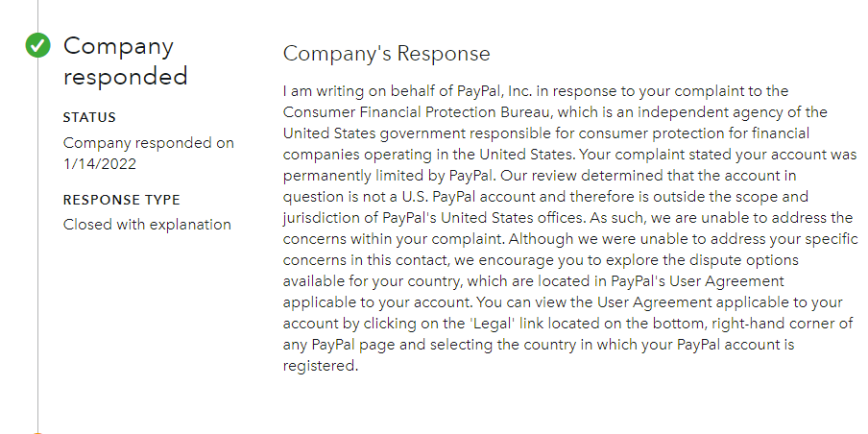Click 'PayPal's User Agreement' in the response
The width and height of the screenshot is (868, 434).
pos(697,281)
